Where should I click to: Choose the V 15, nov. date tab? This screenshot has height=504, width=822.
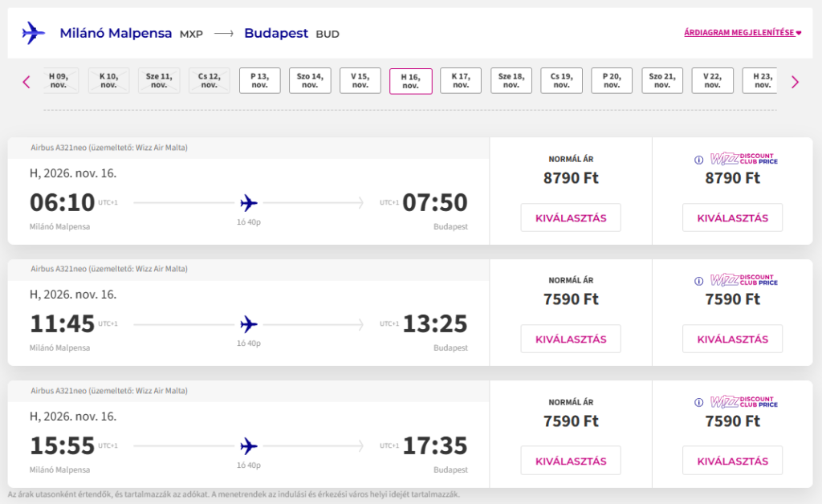[x=360, y=81]
